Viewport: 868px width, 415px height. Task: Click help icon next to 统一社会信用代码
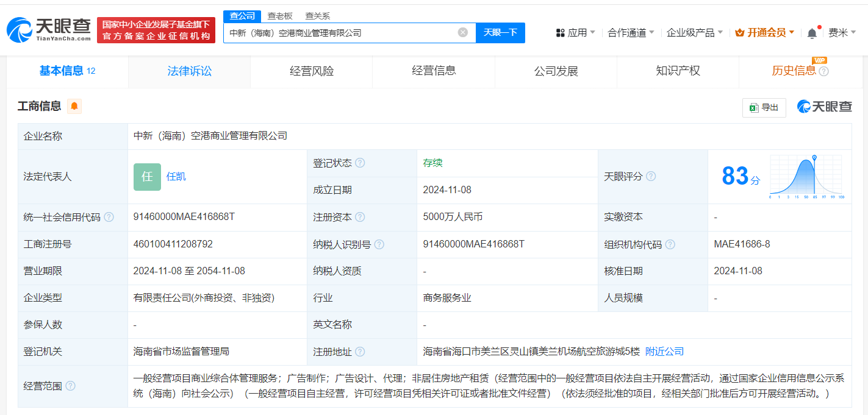(109, 218)
